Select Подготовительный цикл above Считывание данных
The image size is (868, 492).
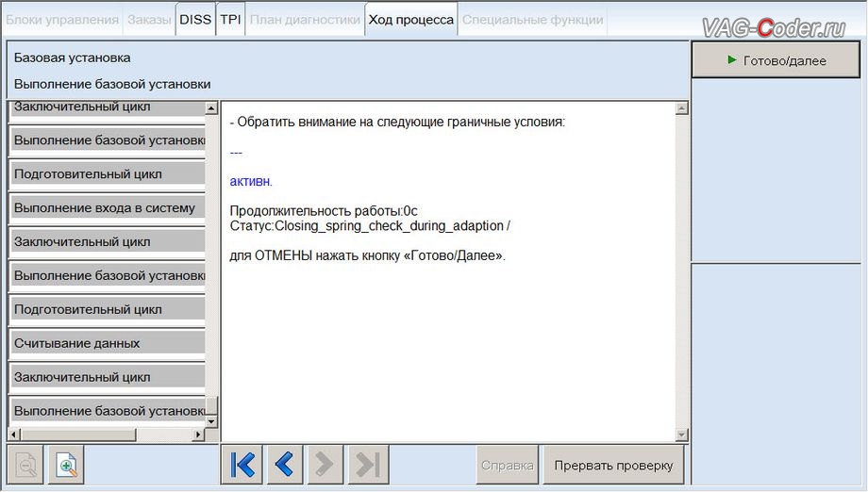(x=107, y=309)
